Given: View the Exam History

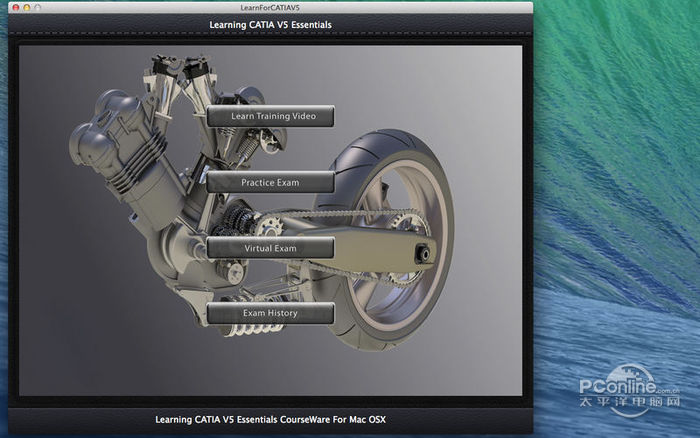Looking at the screenshot, I should (x=271, y=313).
